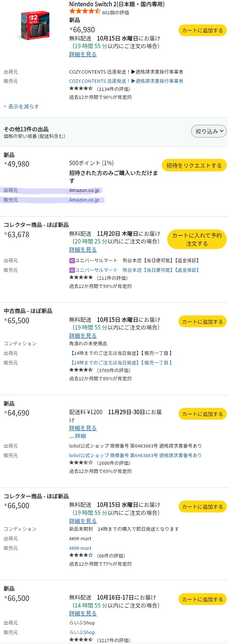The height and width of the screenshot is (644, 228).
Task: Open the AKM-mart seller link
Action: coord(80,548)
